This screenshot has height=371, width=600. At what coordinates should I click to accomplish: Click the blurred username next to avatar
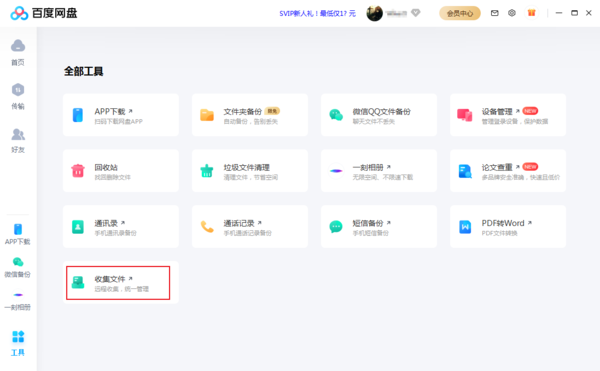(x=396, y=13)
